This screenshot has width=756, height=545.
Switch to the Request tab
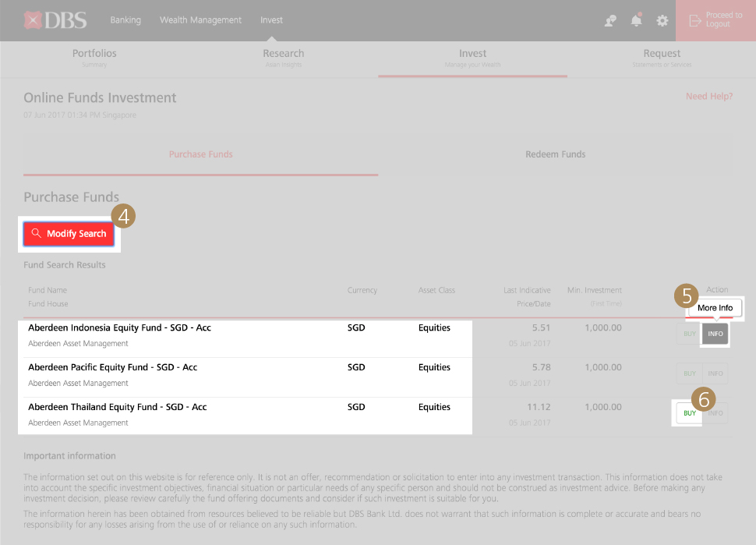(662, 58)
